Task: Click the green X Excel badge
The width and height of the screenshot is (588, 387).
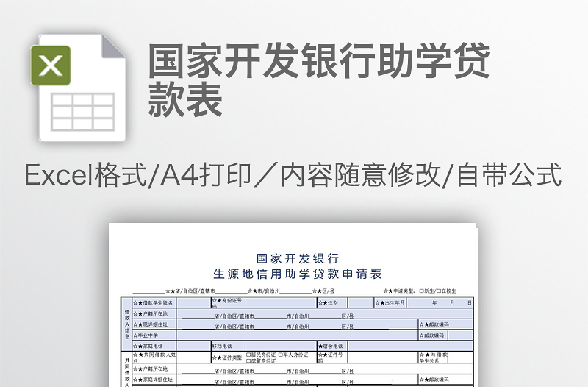Action: point(51,65)
